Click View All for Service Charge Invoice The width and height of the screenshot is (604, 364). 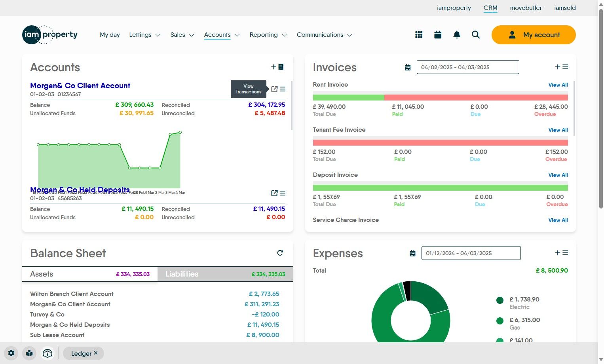(x=558, y=220)
